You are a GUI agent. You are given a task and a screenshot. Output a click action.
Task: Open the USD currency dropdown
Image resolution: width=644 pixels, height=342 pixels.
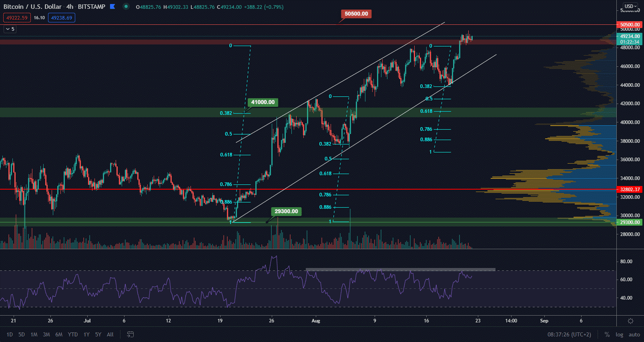[630, 6]
